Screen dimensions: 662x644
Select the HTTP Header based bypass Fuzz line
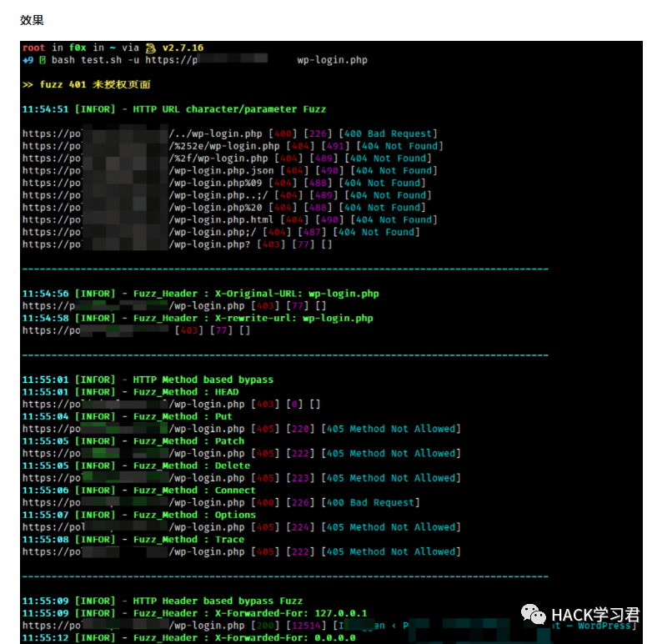pyautogui.click(x=163, y=601)
